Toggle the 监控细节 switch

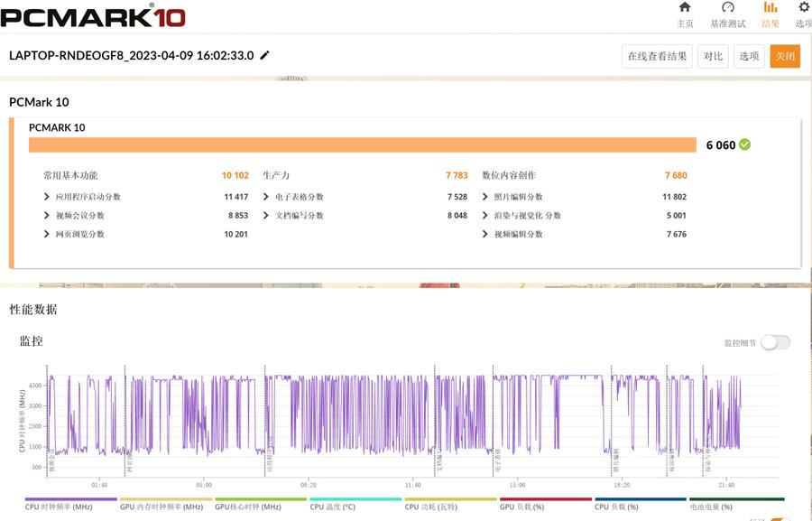point(775,342)
